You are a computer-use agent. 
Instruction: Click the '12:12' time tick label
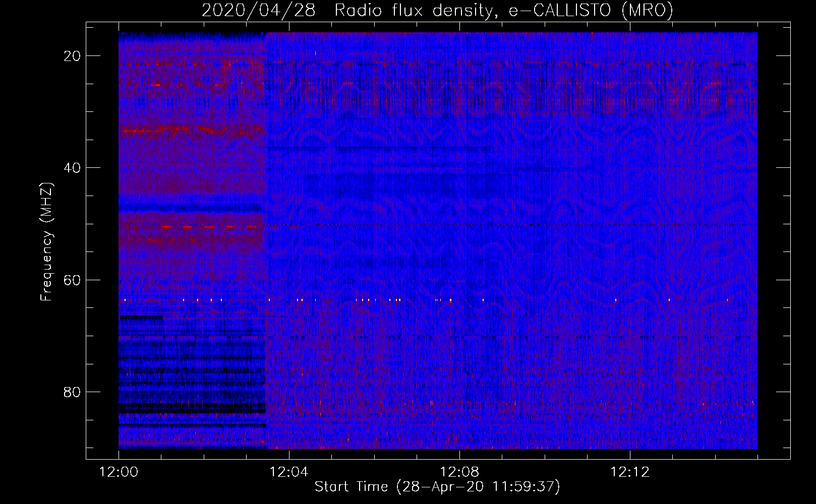tap(629, 472)
